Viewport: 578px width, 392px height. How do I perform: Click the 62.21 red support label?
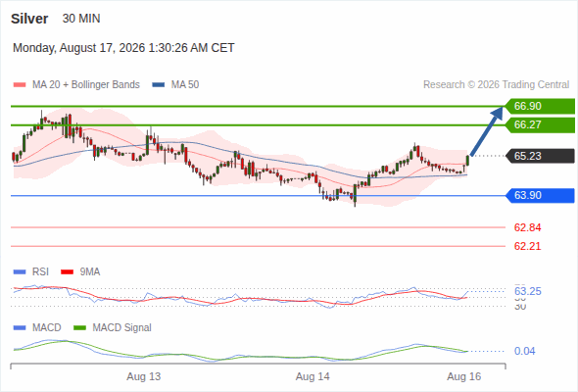tap(527, 246)
